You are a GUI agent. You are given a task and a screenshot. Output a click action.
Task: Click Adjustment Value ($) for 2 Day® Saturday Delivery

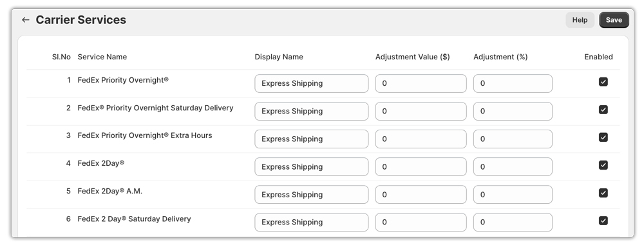[421, 222]
